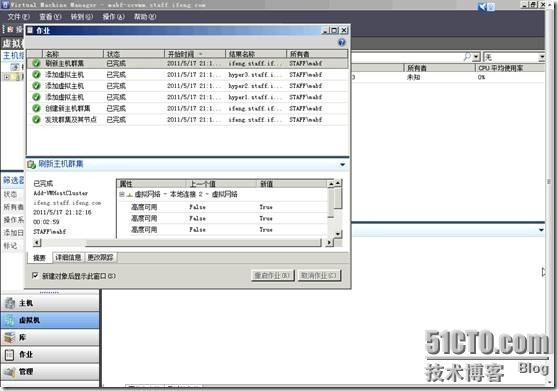Click details horizontal scrollbar right arrow
Viewport: 558px width, 391px height.
pos(329,243)
